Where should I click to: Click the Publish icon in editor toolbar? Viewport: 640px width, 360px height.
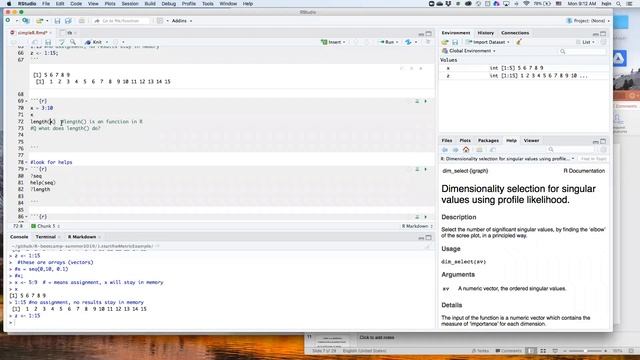(408, 42)
